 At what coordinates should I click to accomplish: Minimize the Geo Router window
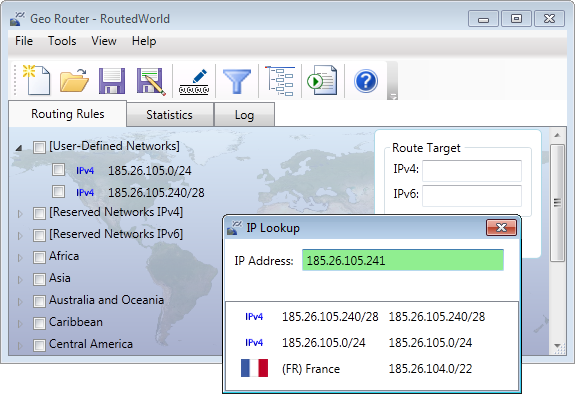click(x=483, y=19)
